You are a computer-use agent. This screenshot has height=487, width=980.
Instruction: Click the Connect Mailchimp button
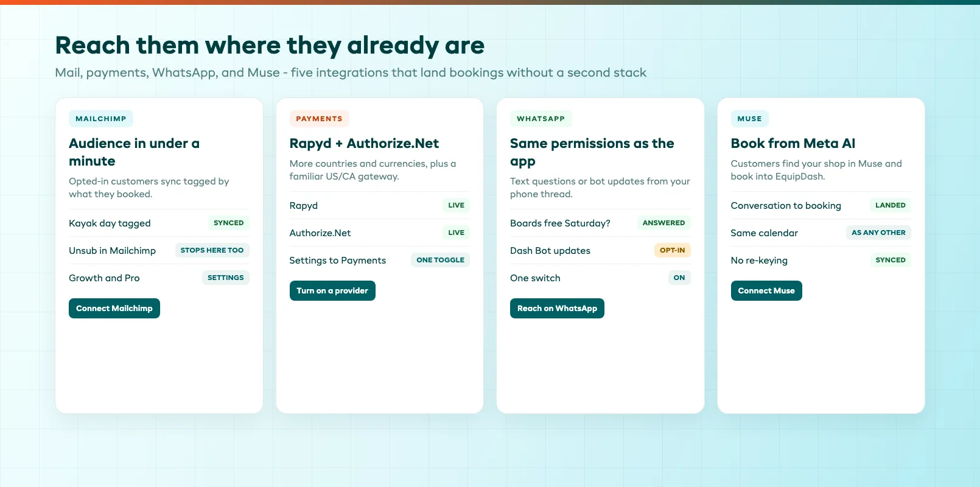pos(114,308)
